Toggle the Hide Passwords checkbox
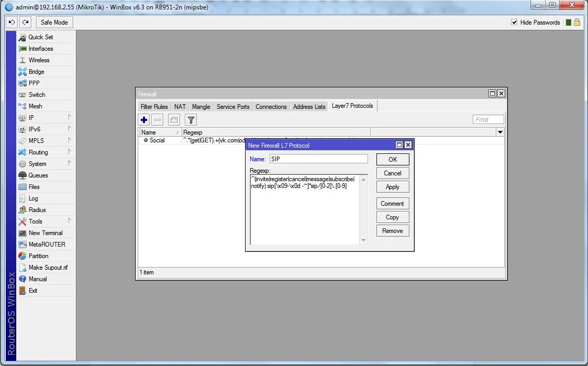Image resolution: width=588 pixels, height=366 pixels. (x=514, y=23)
